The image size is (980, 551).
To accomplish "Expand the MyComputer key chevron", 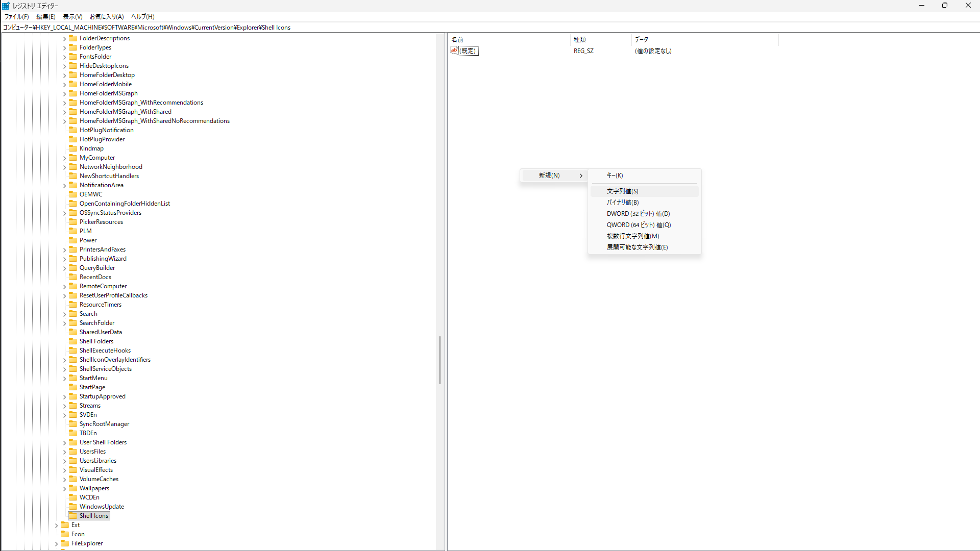I will pos(65,158).
